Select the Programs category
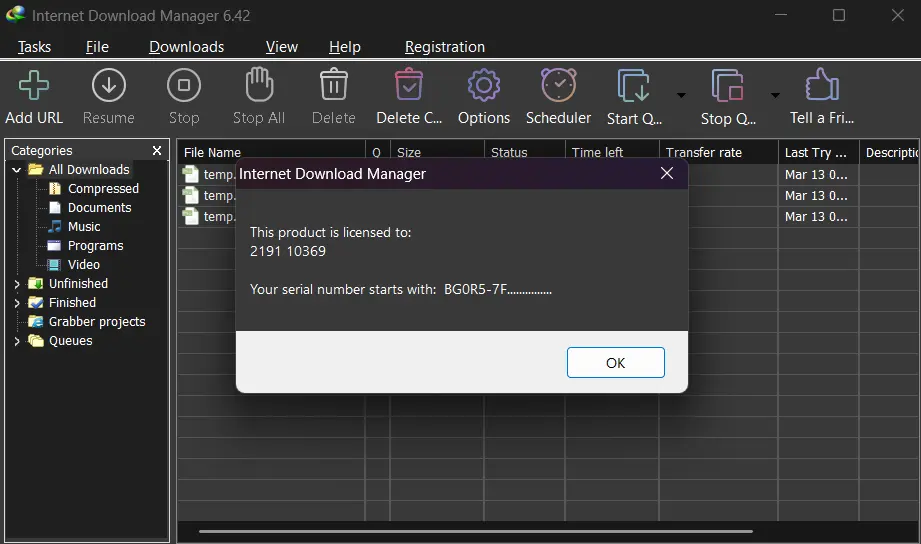 (x=95, y=246)
